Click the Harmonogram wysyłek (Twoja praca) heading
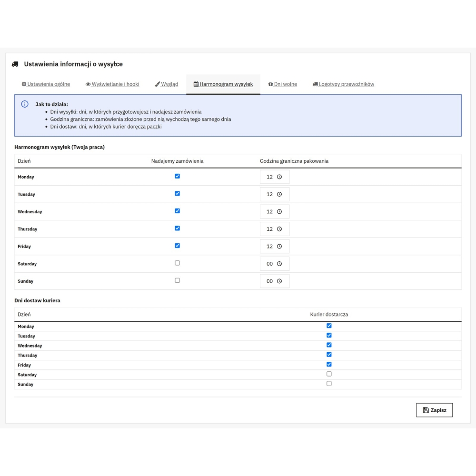The width and height of the screenshot is (476, 476). pyautogui.click(x=59, y=147)
